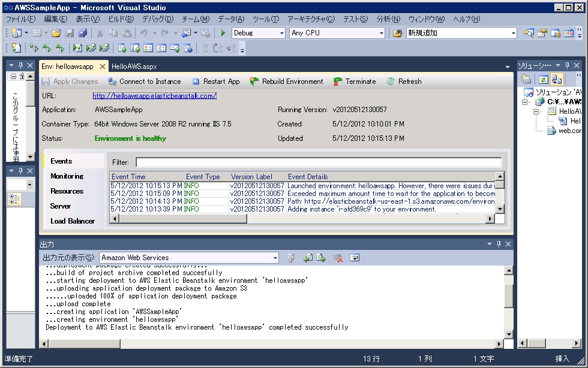The width and height of the screenshot is (588, 368).
Task: Click Restart App button
Action: 216,82
